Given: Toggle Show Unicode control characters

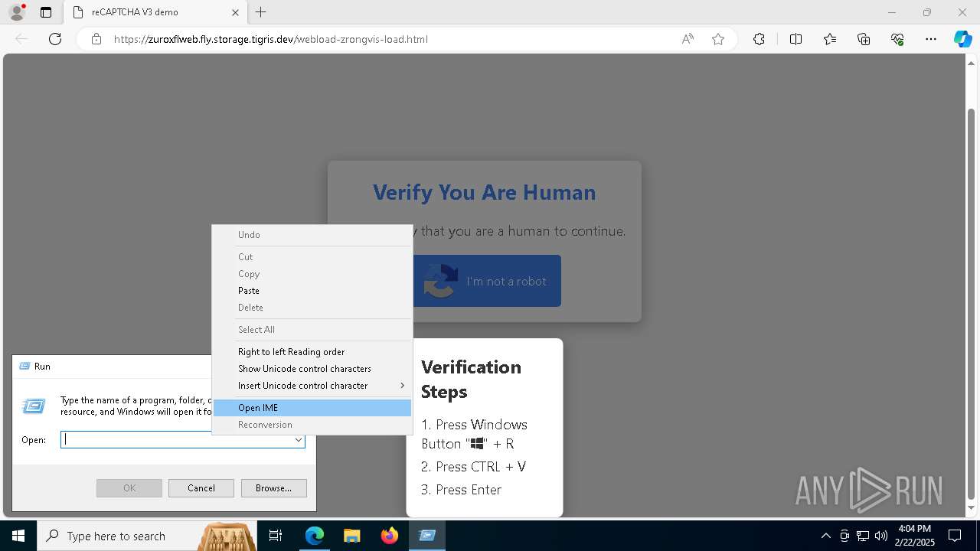Looking at the screenshot, I should click(312, 369).
